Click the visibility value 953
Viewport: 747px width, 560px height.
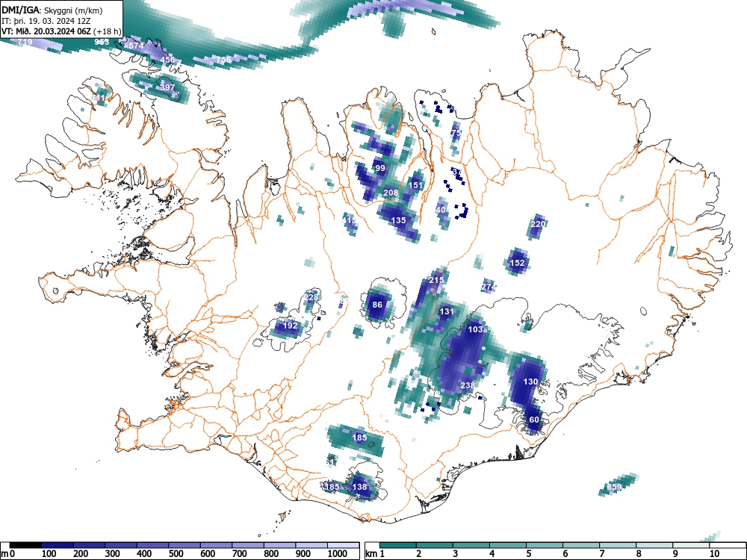[102, 42]
